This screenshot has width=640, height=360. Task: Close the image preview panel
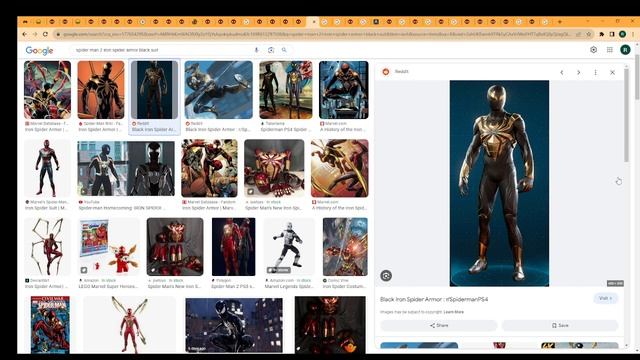612,72
